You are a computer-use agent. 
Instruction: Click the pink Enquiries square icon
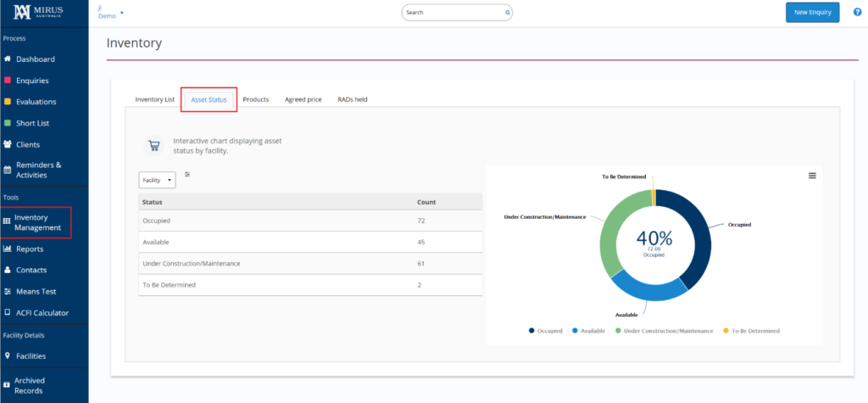(8, 81)
